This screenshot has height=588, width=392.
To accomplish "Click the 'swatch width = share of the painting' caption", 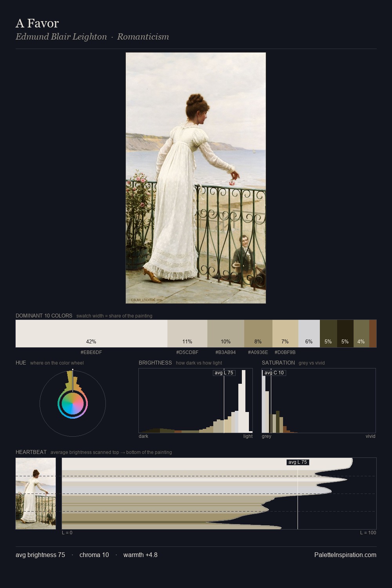I will pyautogui.click(x=114, y=316).
